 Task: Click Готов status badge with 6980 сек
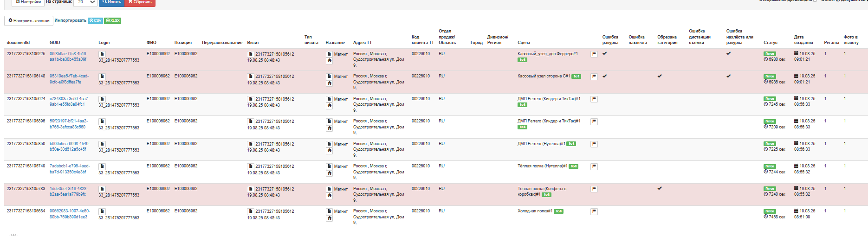point(770,54)
